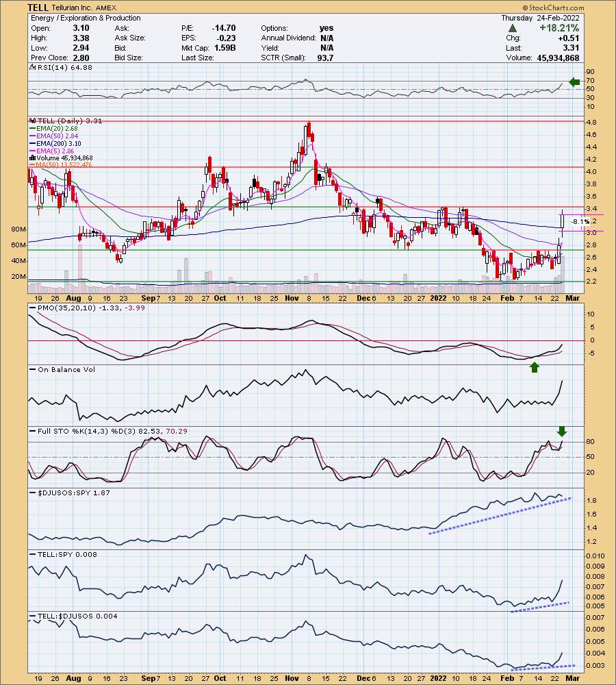Click the RSI(14) 64.88 indicator label

click(x=61, y=67)
